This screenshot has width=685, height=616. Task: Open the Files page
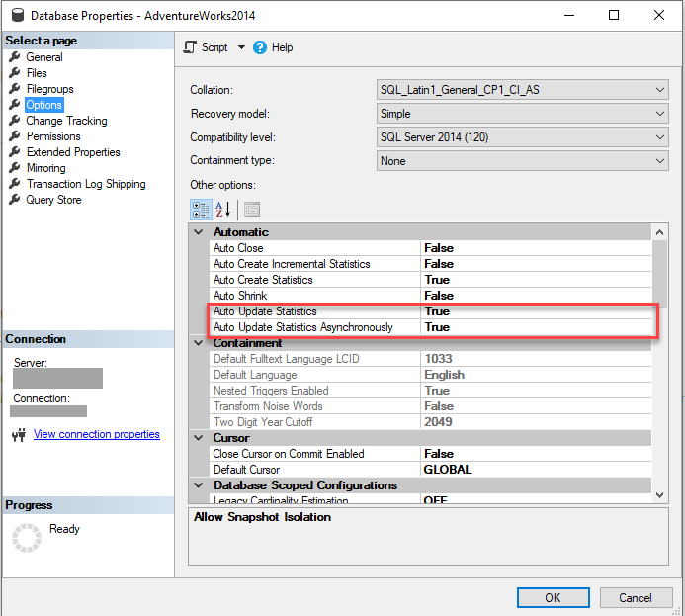point(37,73)
